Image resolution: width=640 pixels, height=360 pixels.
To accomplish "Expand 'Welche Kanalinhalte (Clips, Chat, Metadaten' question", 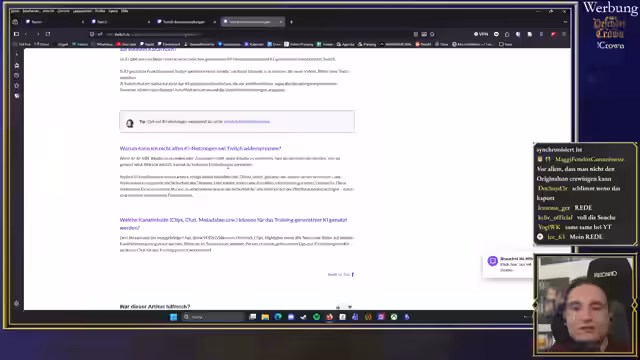I will [233, 224].
